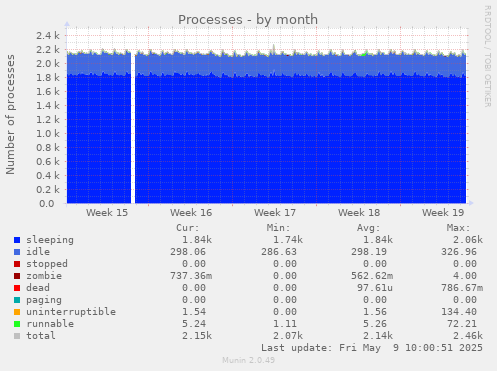The image size is (497, 371).
Task: Click the total legend color swatch
Action: click(17, 336)
